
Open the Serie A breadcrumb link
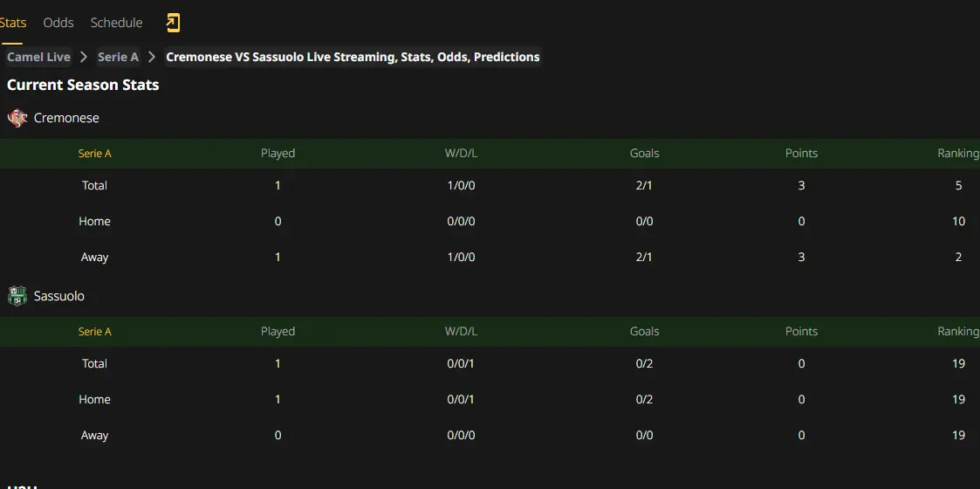click(x=118, y=57)
